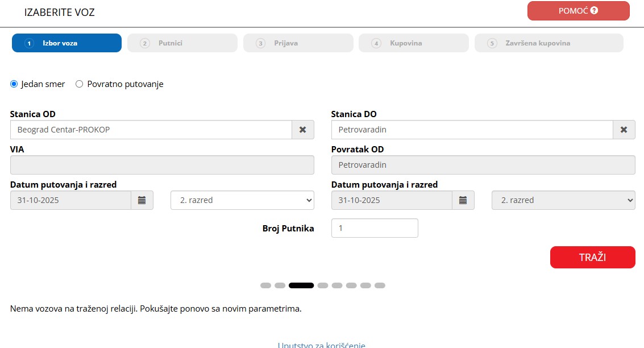Click the active black date slider segment
This screenshot has width=644, height=348.
301,285
